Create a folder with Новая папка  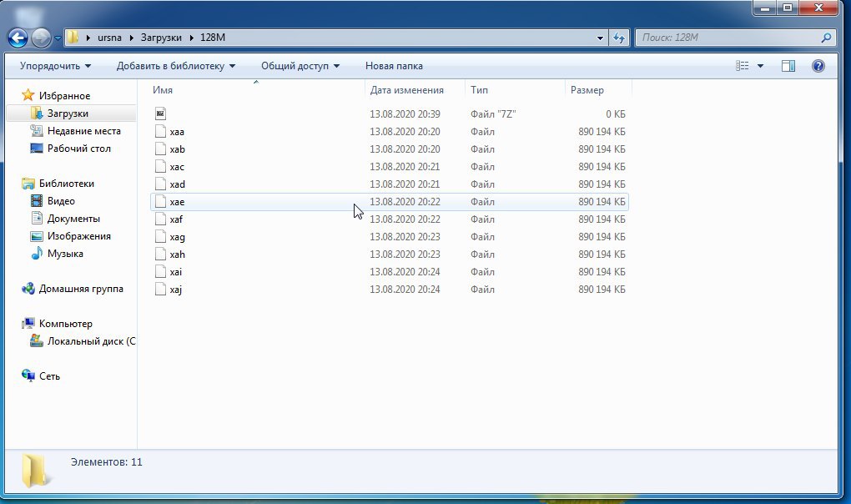[x=394, y=66]
